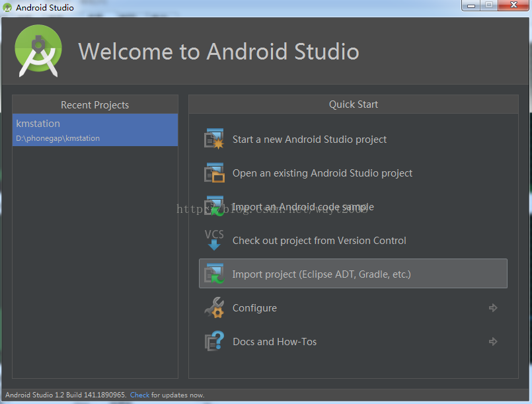Image resolution: width=532 pixels, height=404 pixels.
Task: Click the VCS checkout arrow icon
Action: (x=214, y=240)
